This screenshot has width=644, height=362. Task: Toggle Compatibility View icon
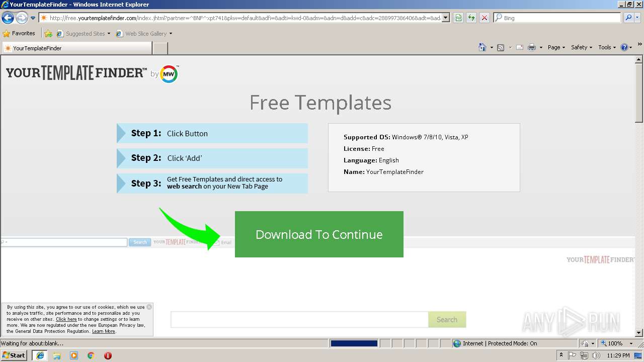(x=458, y=18)
